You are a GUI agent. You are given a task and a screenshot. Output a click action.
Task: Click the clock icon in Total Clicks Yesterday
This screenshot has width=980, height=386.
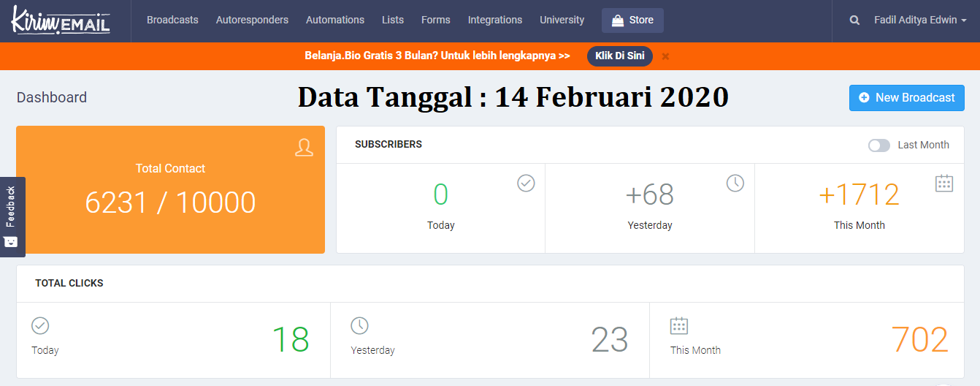[359, 325]
